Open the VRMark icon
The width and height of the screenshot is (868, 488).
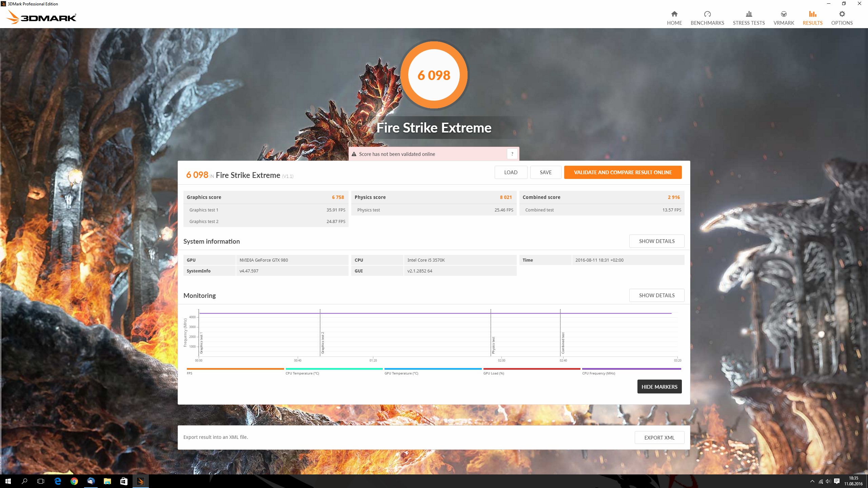784,14
